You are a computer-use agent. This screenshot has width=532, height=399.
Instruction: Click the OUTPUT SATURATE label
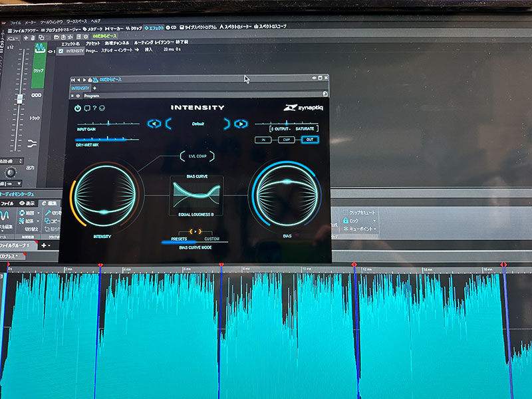(x=294, y=129)
